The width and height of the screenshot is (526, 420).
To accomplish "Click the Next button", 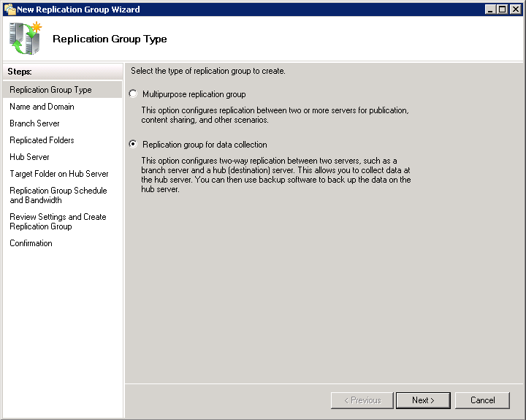I will (x=423, y=400).
